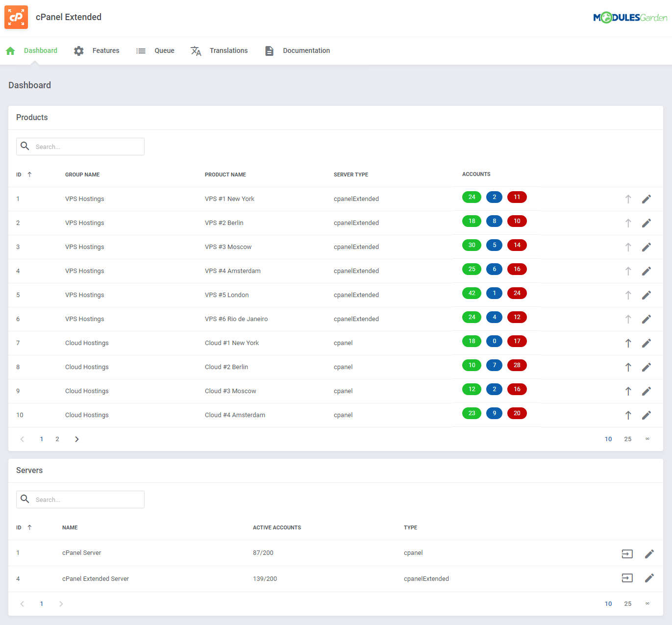Screen dimensions: 672x625
Task: Click the 139/200 active accounts value
Action: 265,579
